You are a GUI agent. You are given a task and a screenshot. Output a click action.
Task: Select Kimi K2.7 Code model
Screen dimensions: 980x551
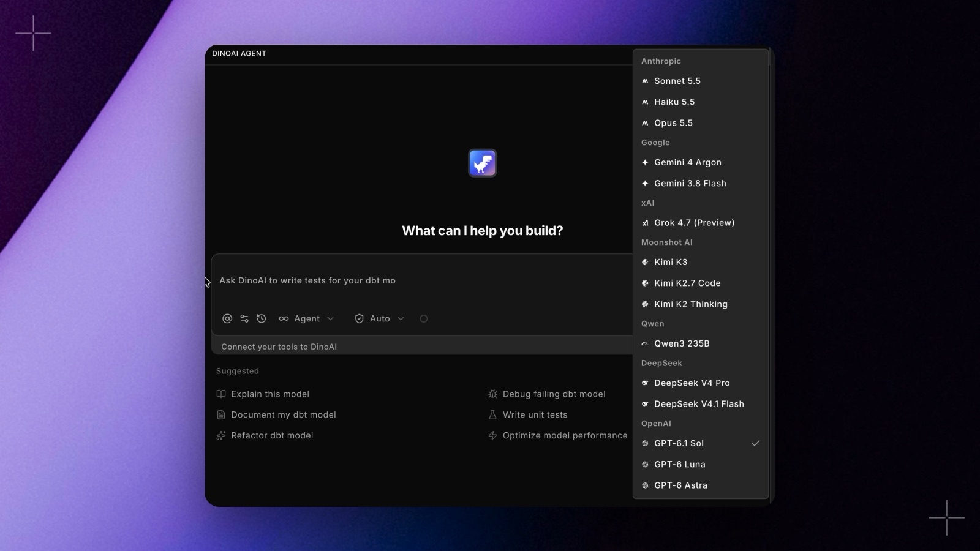[701, 283]
